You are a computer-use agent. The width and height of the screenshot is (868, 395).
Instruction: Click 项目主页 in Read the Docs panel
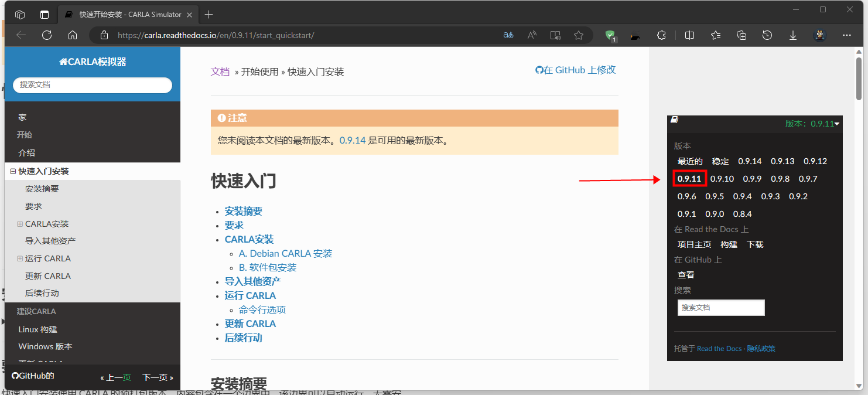[695, 244]
